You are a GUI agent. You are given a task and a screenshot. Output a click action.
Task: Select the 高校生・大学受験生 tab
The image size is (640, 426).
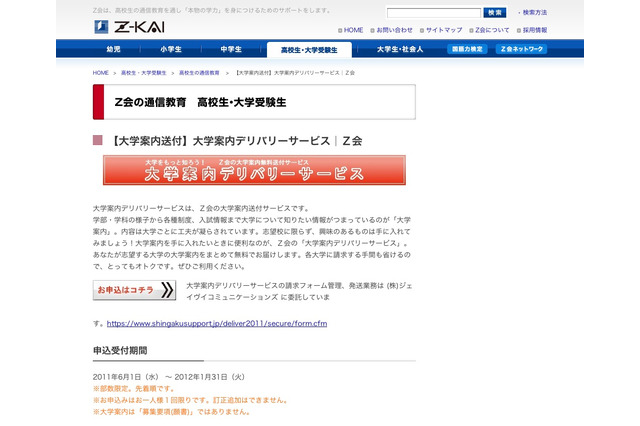pyautogui.click(x=309, y=50)
